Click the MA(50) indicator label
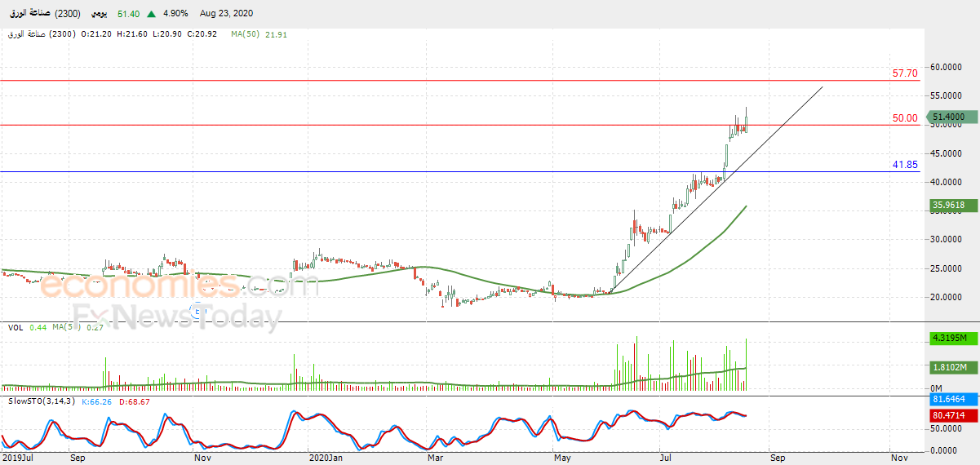980x465 pixels. click(245, 34)
